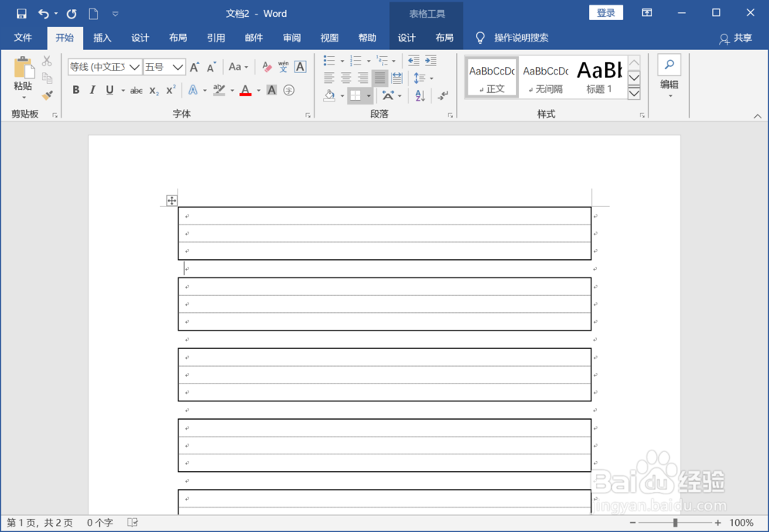Image resolution: width=769 pixels, height=532 pixels.
Task: Apply subscript formatting
Action: tap(154, 90)
